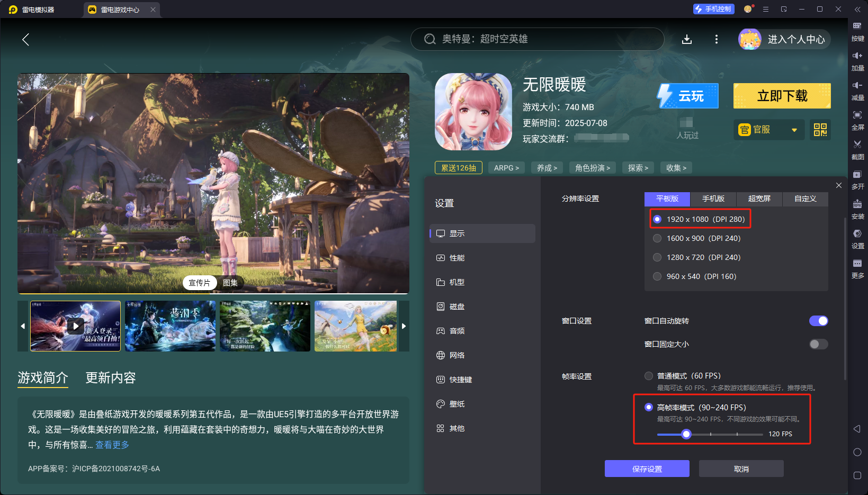The height and width of the screenshot is (495, 868).
Task: Open the QR code icon
Action: click(820, 130)
